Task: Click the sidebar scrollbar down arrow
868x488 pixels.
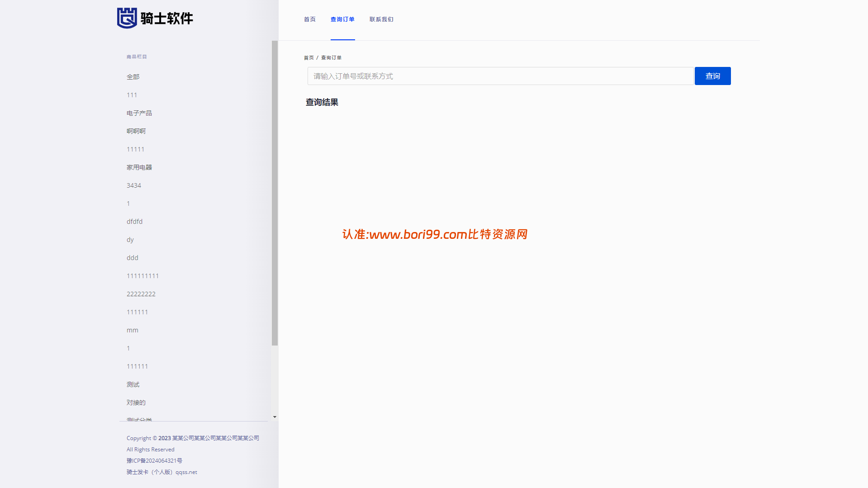Action: (x=275, y=417)
